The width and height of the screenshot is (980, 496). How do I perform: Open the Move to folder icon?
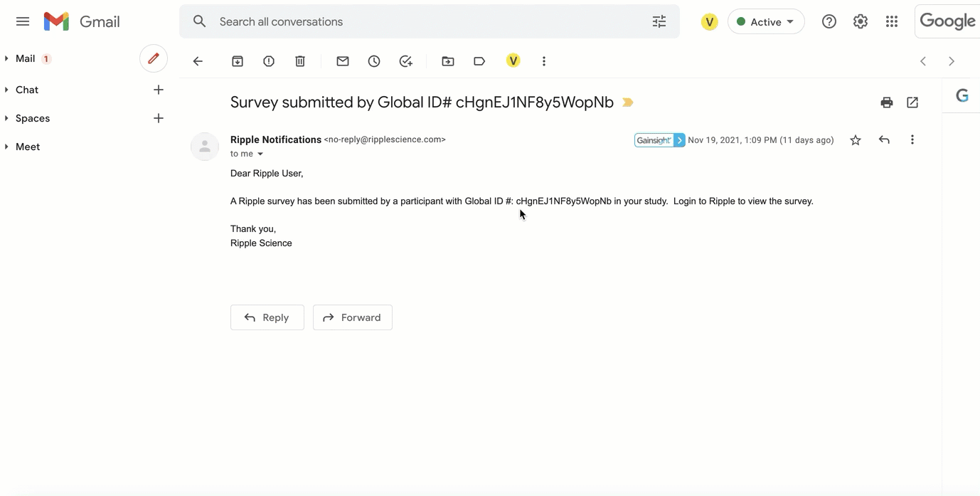coord(448,61)
